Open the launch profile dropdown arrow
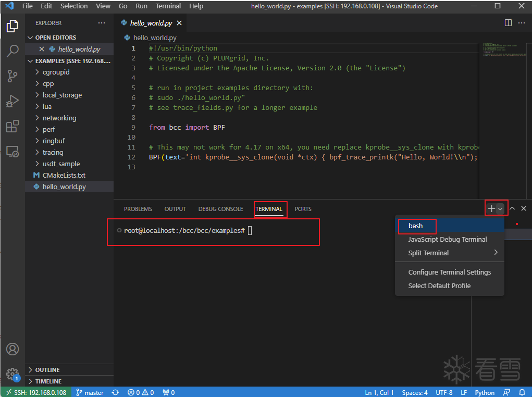This screenshot has height=397, width=532. point(501,208)
